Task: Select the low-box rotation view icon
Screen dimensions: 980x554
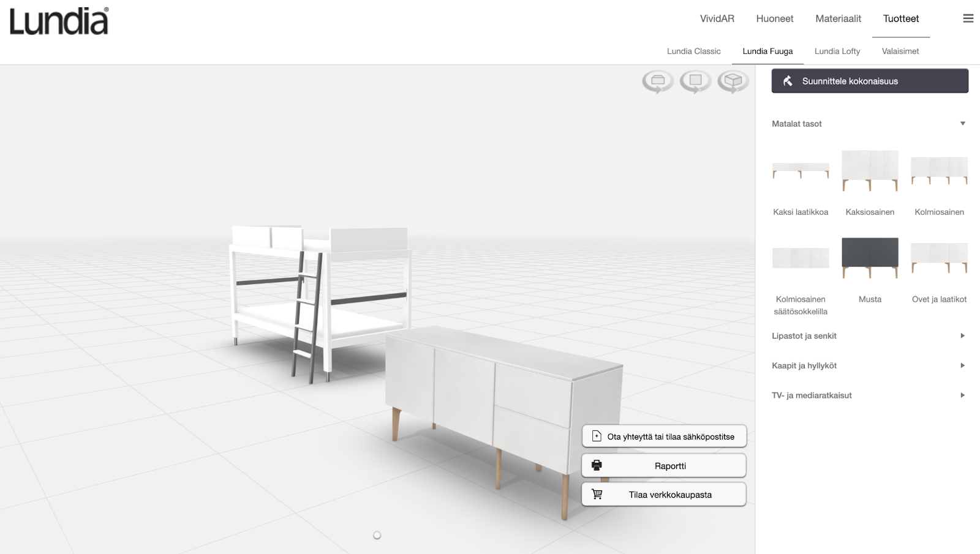Action: (x=657, y=80)
